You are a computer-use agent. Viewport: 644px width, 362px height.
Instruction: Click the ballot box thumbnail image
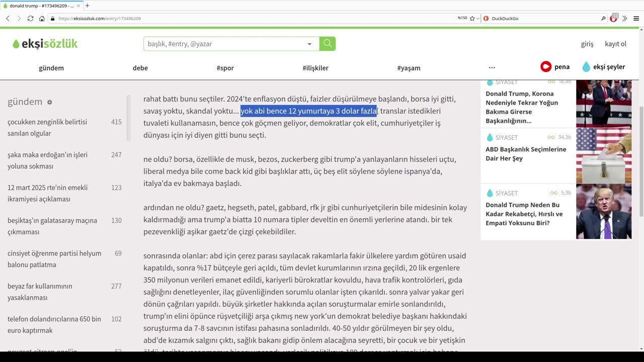click(x=604, y=156)
